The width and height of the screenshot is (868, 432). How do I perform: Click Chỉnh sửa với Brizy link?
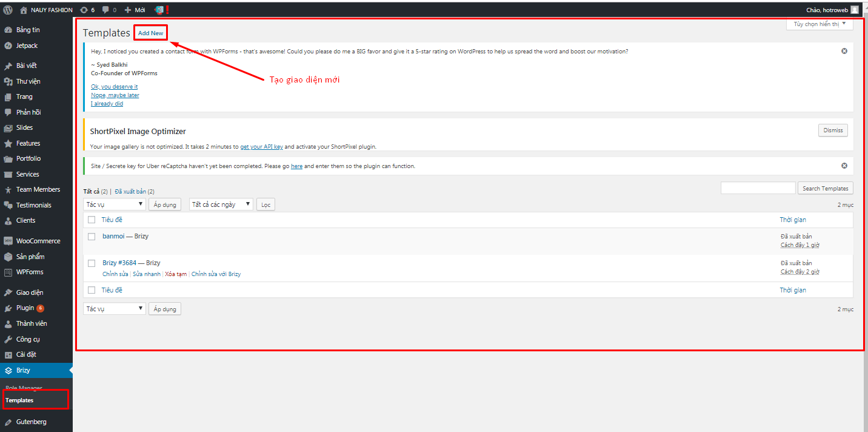pos(216,274)
